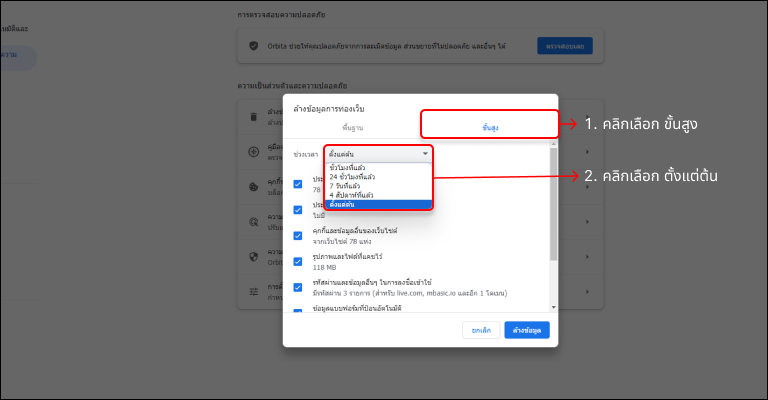Image resolution: width=768 pixels, height=400 pixels.
Task: Click the การตรวจสอบความปลอดภัย heading
Action: tap(281, 15)
